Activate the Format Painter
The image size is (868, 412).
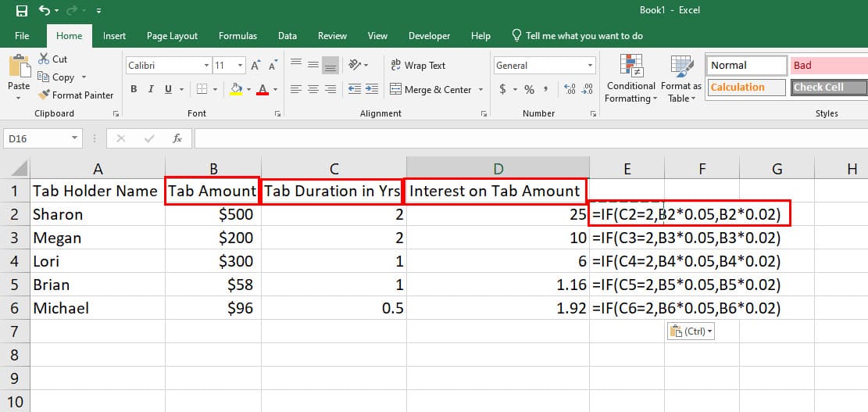pos(76,95)
